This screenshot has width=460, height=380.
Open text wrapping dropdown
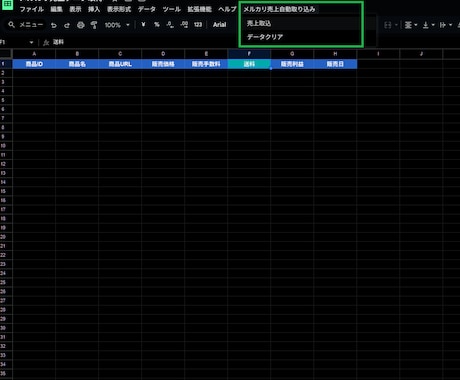(x=446, y=25)
